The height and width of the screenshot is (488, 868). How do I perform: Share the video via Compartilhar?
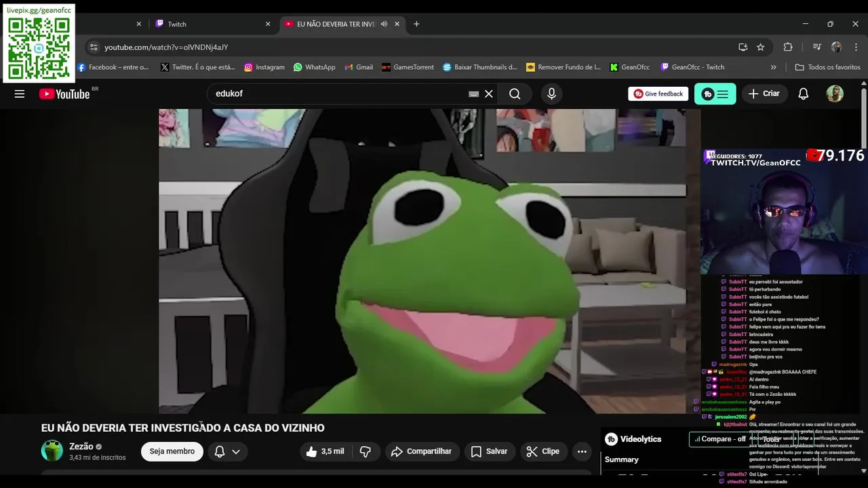tap(422, 451)
